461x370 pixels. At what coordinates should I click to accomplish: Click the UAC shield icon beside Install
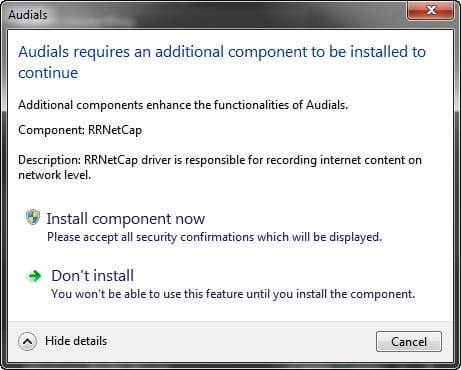coord(33,217)
